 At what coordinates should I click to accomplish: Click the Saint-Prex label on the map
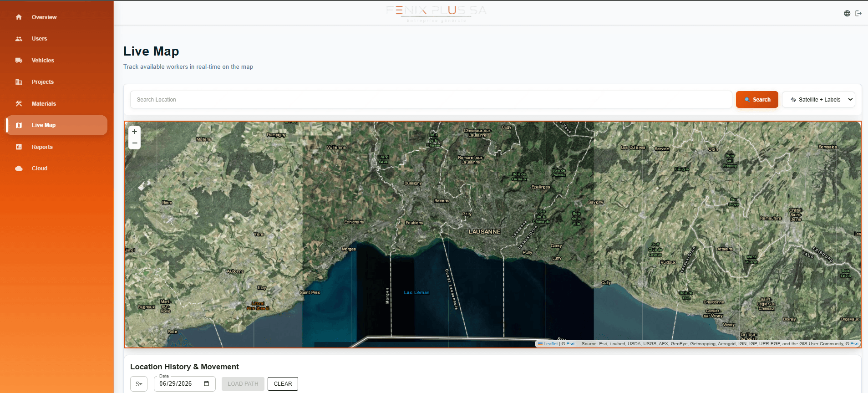coord(310,292)
